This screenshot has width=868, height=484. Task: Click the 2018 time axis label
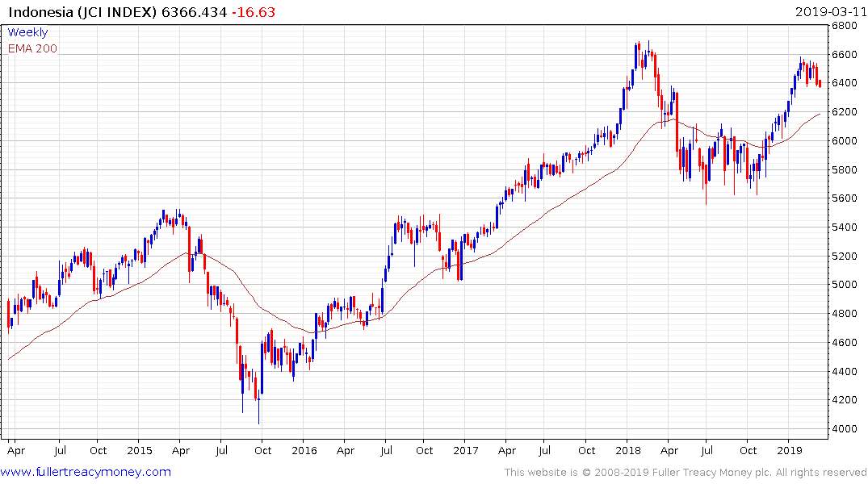[x=627, y=450]
